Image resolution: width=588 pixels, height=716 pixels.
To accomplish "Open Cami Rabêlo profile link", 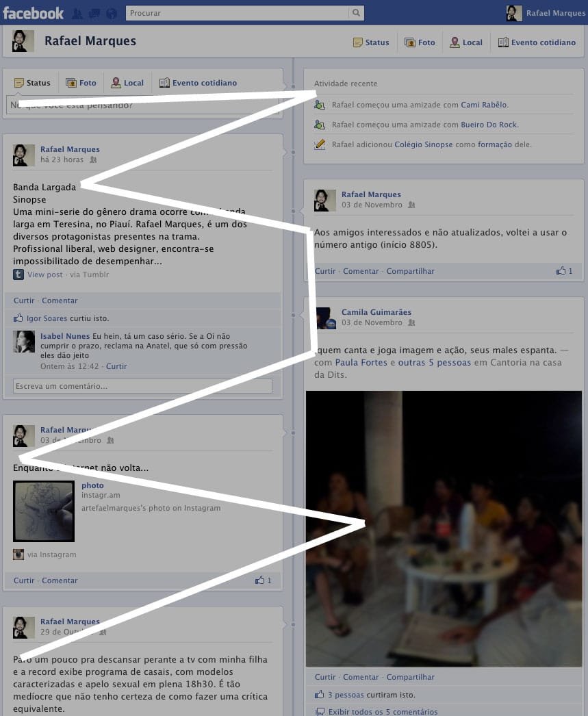I will (x=484, y=105).
